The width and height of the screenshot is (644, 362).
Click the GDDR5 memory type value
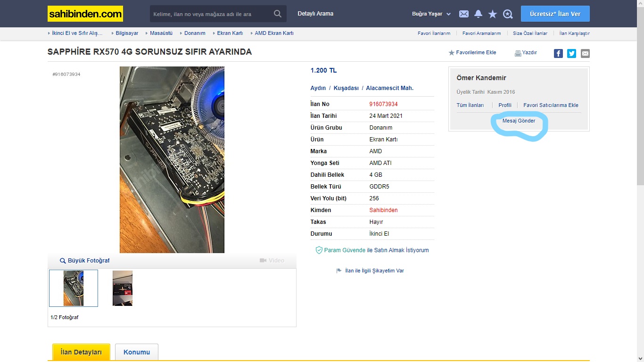pos(380,187)
